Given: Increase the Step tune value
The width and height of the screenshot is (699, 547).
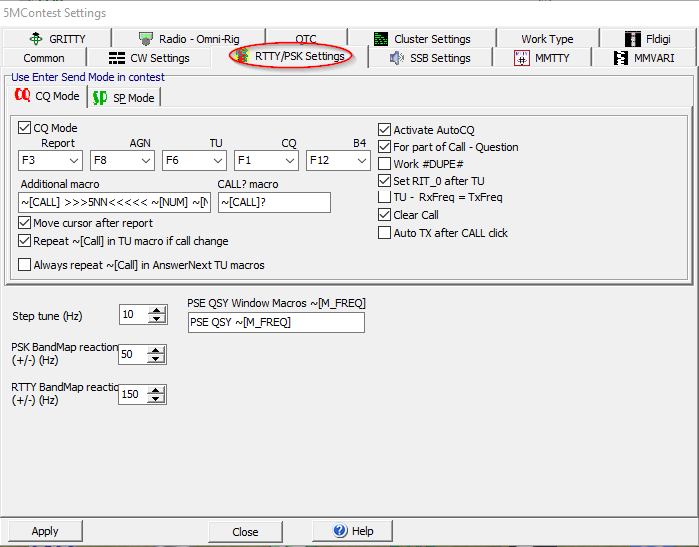Looking at the screenshot, I should tap(157, 311).
